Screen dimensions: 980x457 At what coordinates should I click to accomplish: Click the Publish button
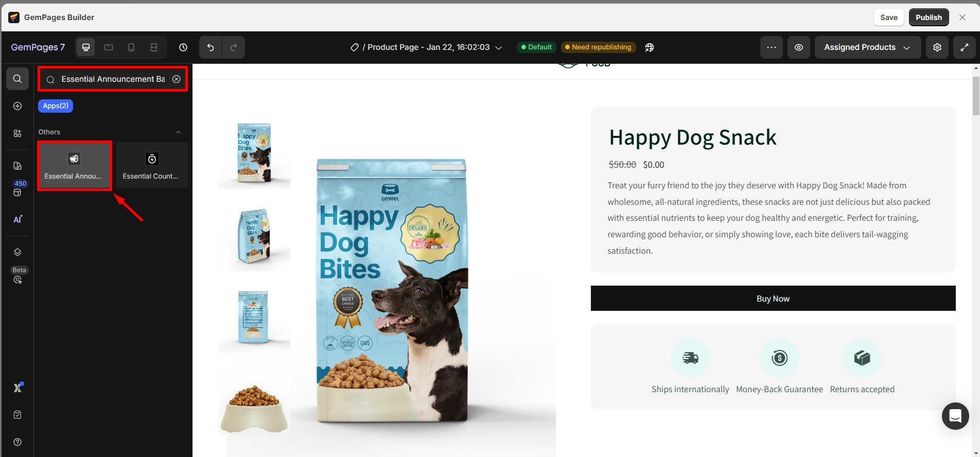[929, 17]
